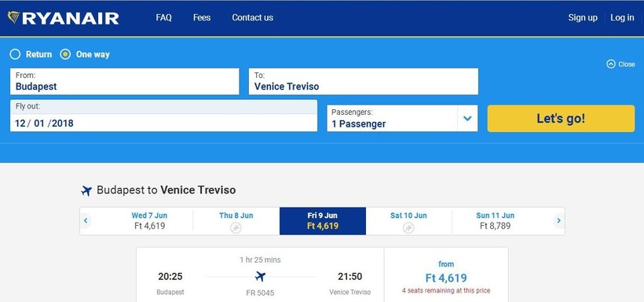
Task: Select the One way radio button
Action: click(65, 54)
